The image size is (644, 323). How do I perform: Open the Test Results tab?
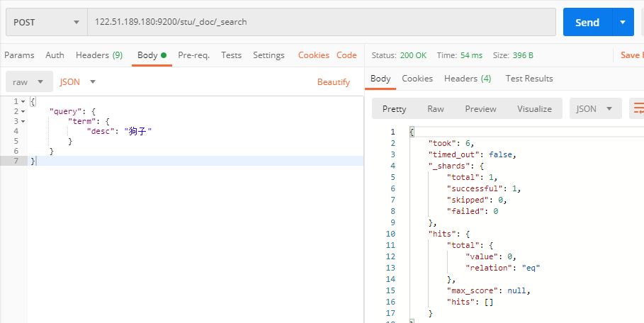[529, 79]
